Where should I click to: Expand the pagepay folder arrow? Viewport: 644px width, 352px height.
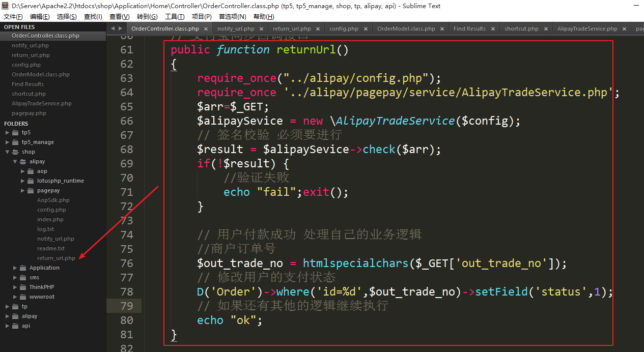click(22, 190)
